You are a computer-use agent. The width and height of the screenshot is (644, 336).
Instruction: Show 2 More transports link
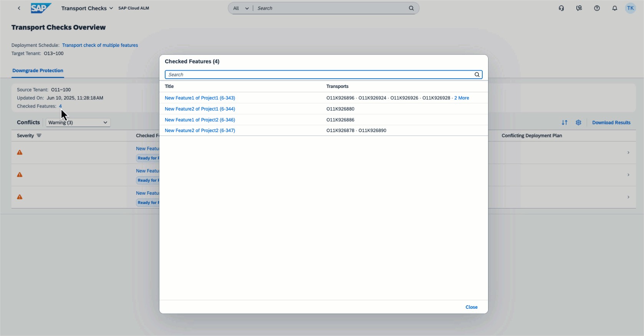click(461, 98)
